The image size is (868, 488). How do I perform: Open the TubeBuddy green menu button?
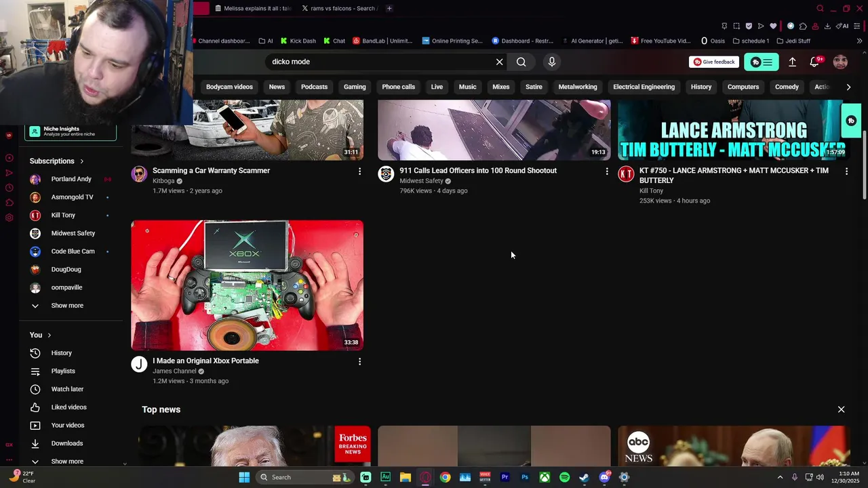pos(762,62)
